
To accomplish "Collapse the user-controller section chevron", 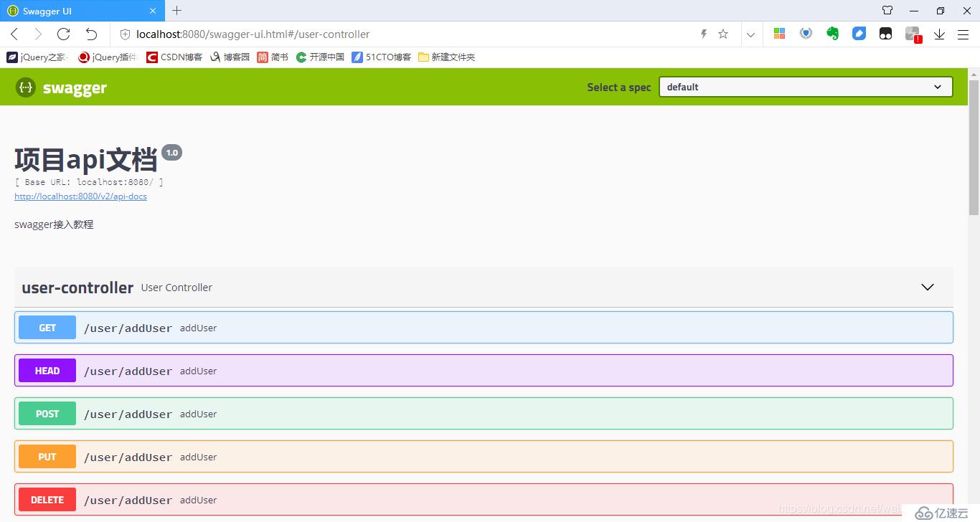I will click(x=928, y=287).
